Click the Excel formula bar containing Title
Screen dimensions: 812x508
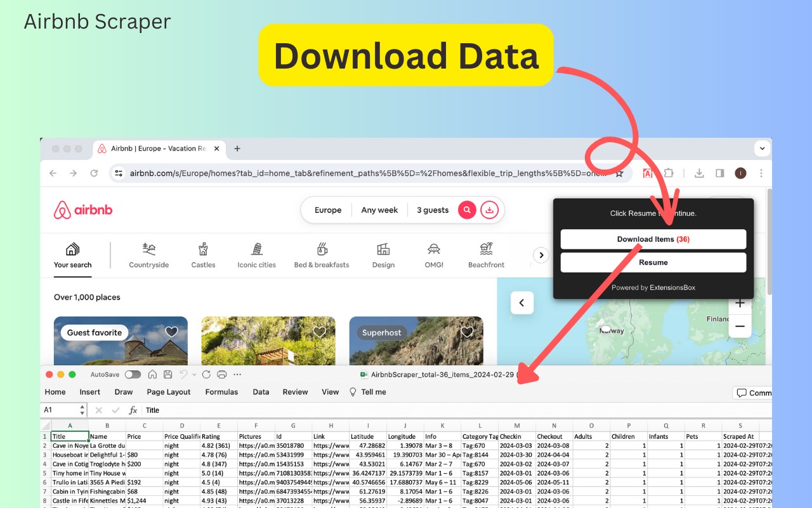[x=457, y=410]
